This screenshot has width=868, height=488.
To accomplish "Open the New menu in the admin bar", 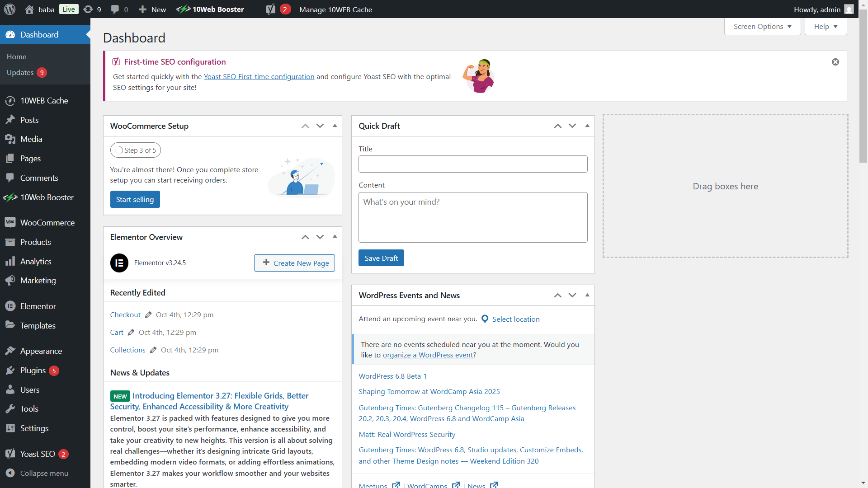I will [152, 9].
